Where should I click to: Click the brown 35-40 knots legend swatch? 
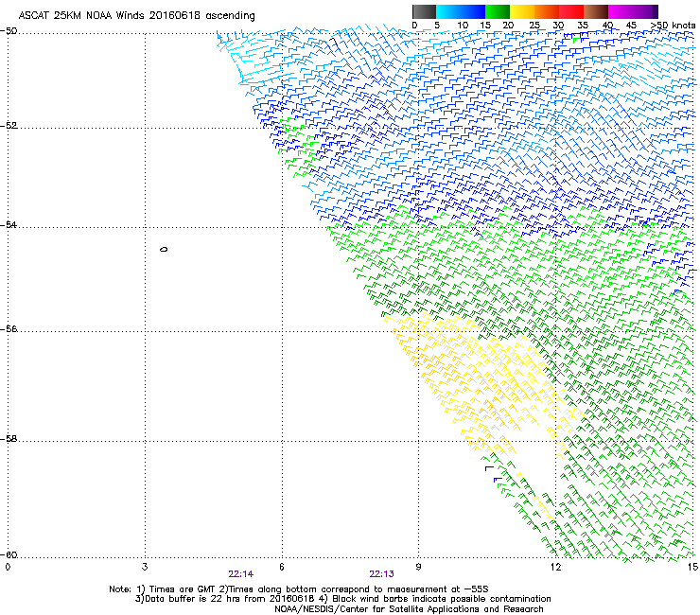(x=596, y=11)
